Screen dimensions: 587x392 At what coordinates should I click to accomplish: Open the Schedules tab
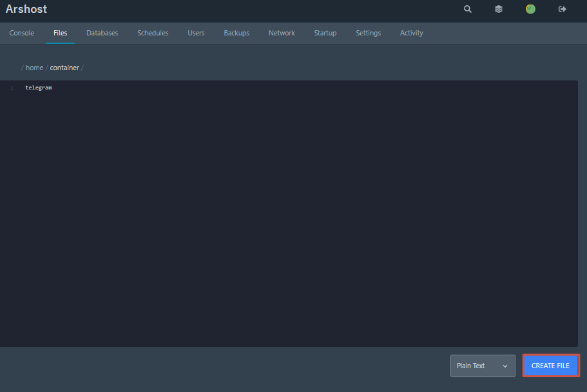tap(153, 33)
